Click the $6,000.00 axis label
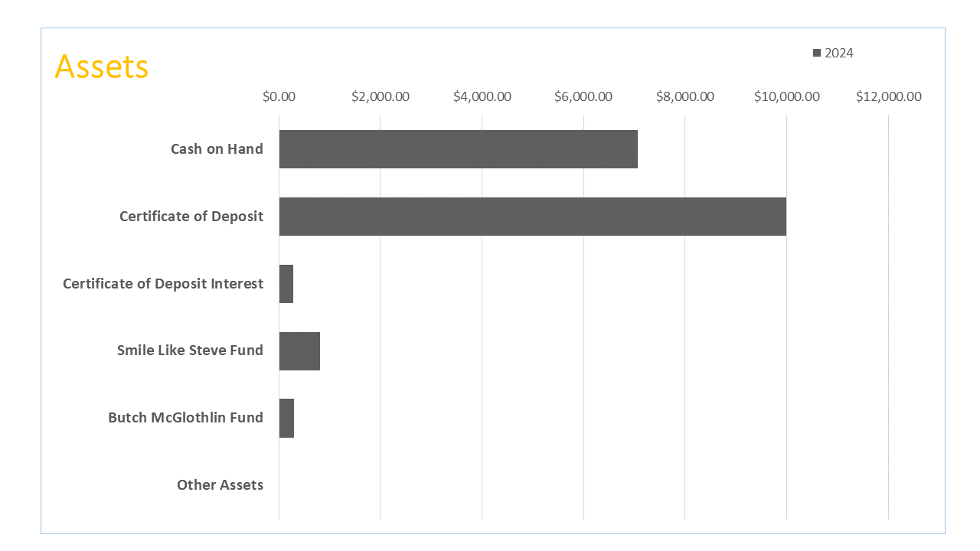 coord(583,96)
